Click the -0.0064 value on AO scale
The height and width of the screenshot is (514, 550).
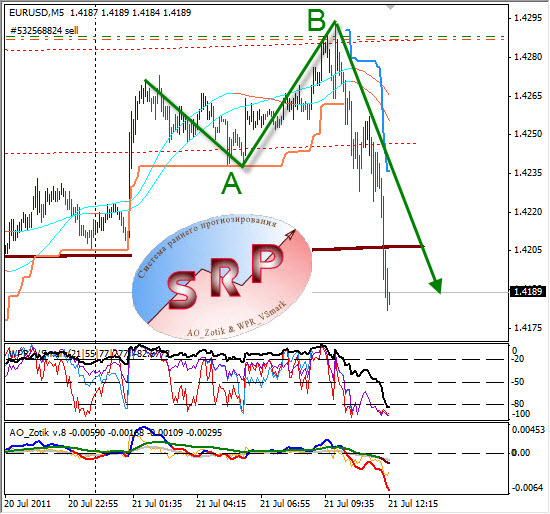tap(527, 488)
